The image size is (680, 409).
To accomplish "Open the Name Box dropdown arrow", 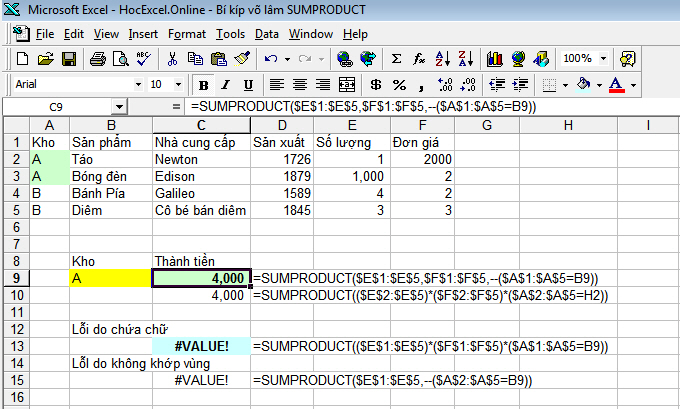I will 119,107.
